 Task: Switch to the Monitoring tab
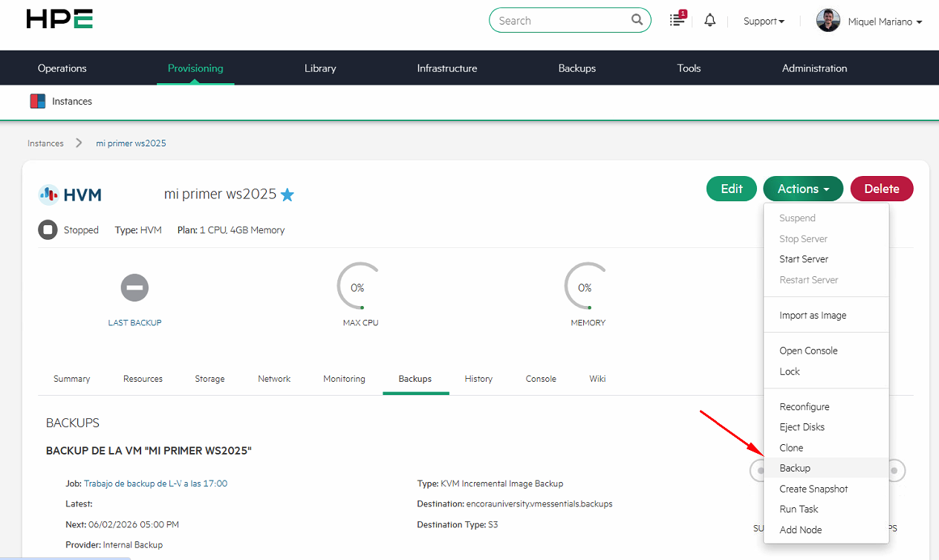coord(344,379)
